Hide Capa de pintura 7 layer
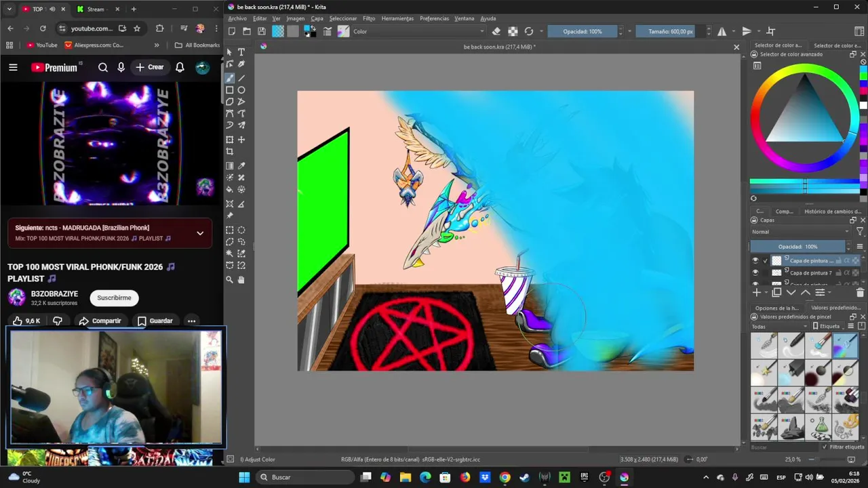Image resolution: width=868 pixels, height=488 pixels. [755, 272]
